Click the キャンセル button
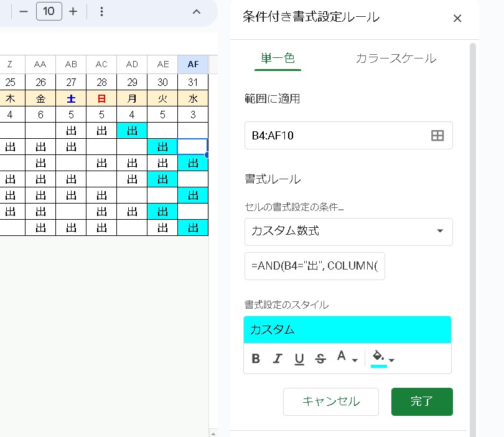The height and width of the screenshot is (437, 504). click(331, 402)
